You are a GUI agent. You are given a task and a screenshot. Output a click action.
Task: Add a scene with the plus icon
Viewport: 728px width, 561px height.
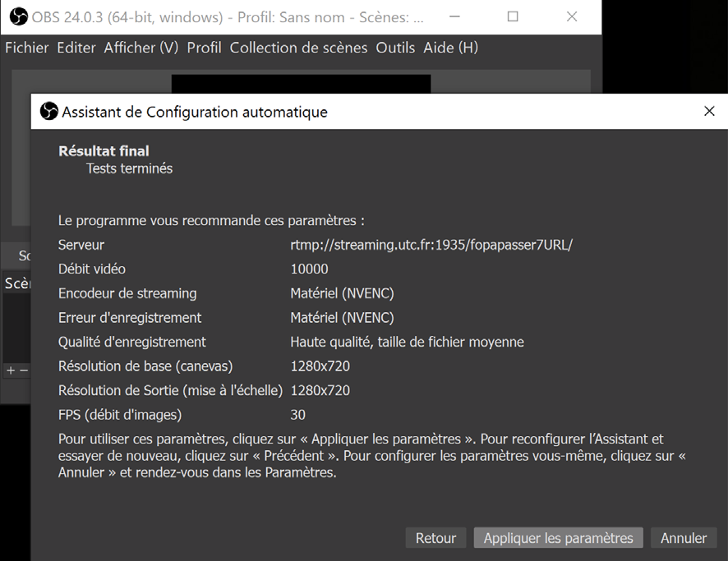[x=11, y=370]
